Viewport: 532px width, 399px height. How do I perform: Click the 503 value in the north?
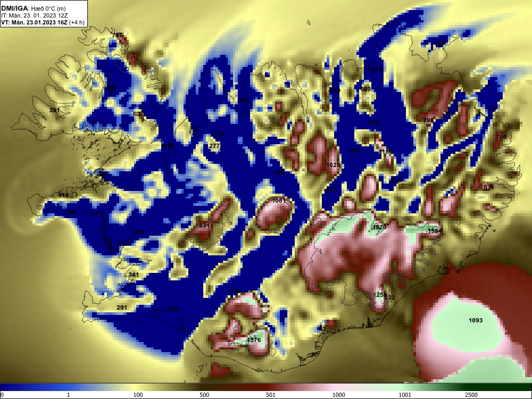pyautogui.click(x=365, y=89)
